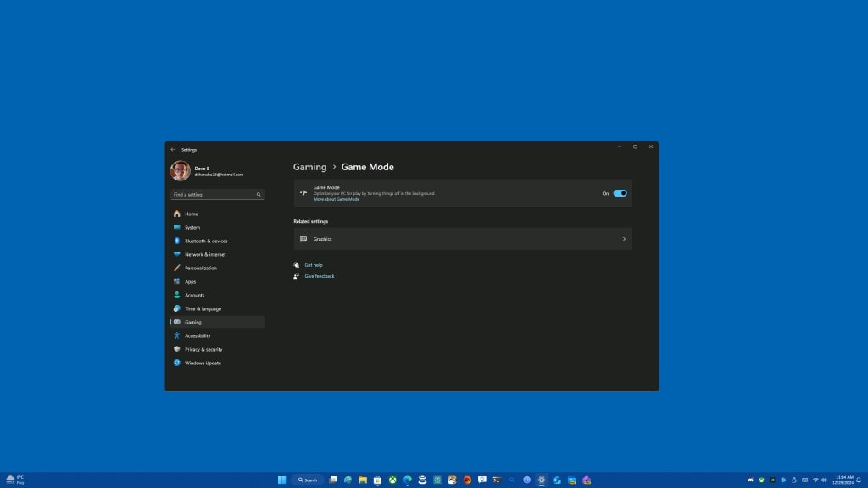Open the Give feedback link

coord(319,276)
